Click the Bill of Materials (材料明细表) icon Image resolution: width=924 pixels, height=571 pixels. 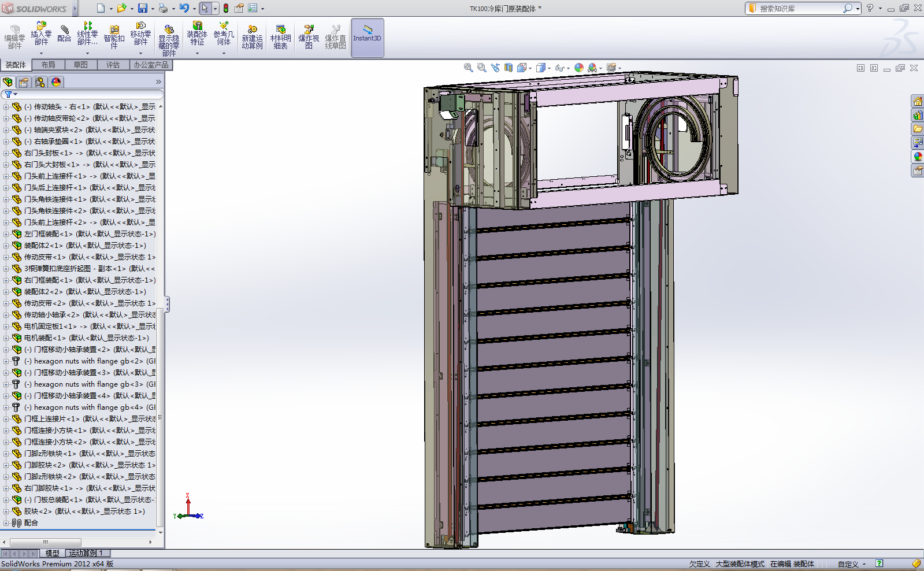[280, 37]
